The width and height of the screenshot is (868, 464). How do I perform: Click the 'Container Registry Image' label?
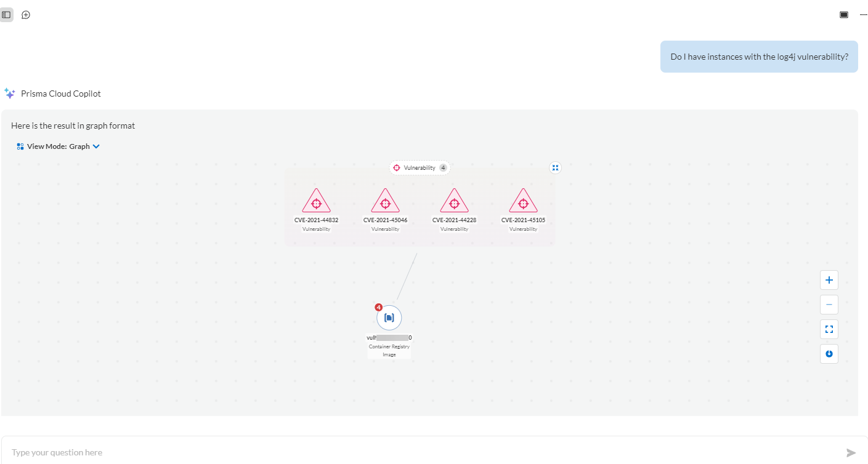click(x=389, y=350)
